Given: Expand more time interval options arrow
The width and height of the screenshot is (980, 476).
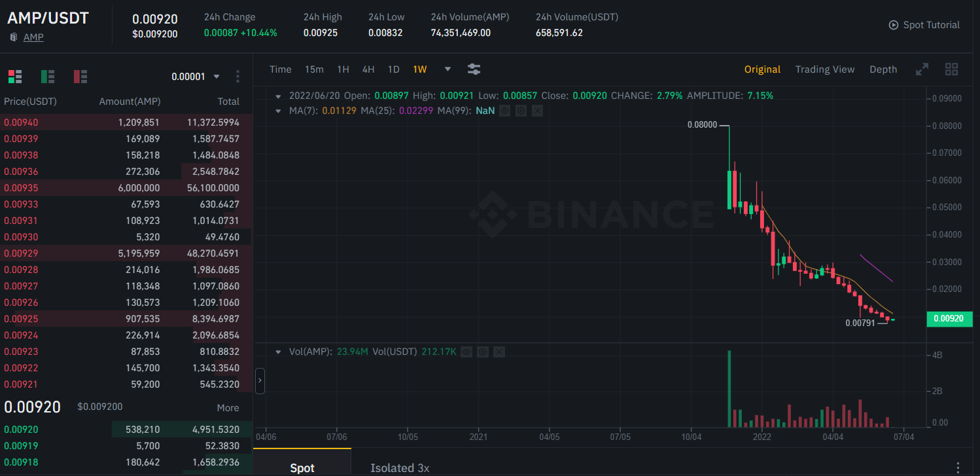Looking at the screenshot, I should click(447, 69).
